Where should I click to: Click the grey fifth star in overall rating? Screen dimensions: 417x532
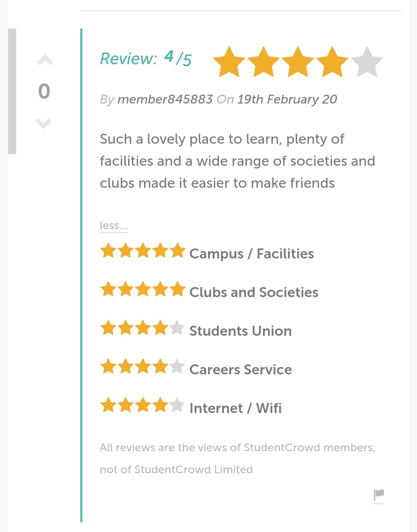[367, 62]
